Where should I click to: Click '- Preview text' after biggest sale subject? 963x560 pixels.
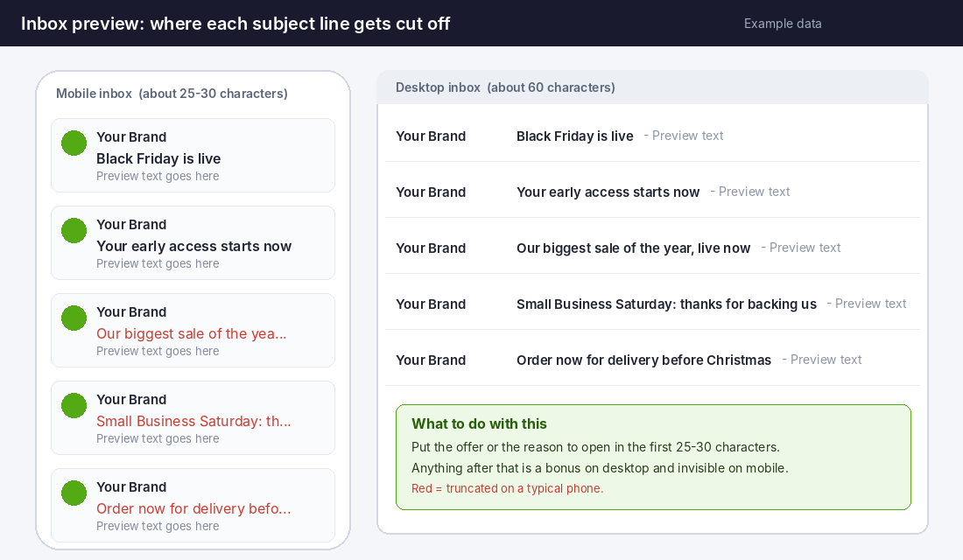pos(801,248)
